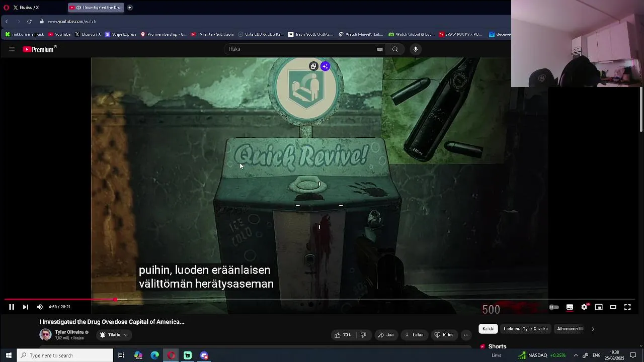Open more actions three-dot menu
Image resolution: width=644 pixels, height=362 pixels.
466,335
